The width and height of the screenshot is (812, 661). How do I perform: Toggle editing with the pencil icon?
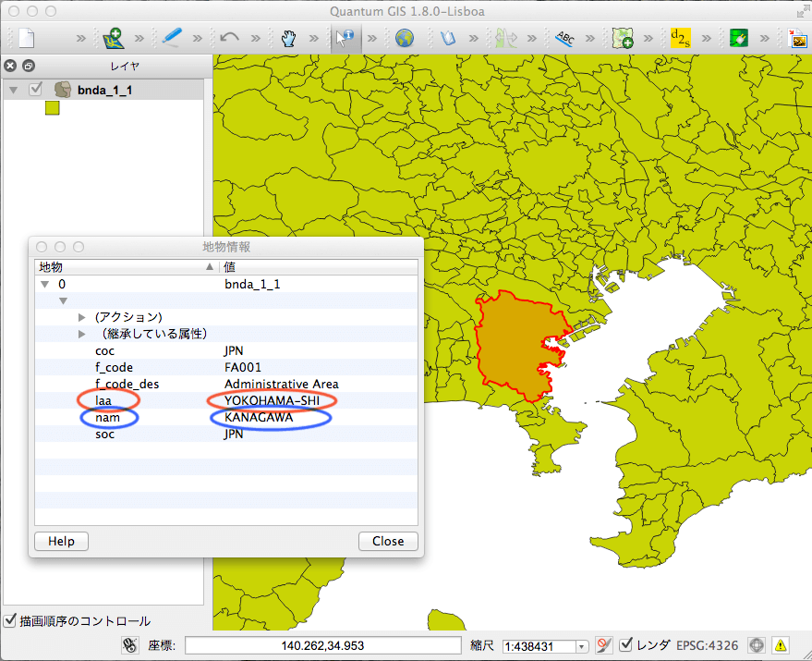point(172,38)
